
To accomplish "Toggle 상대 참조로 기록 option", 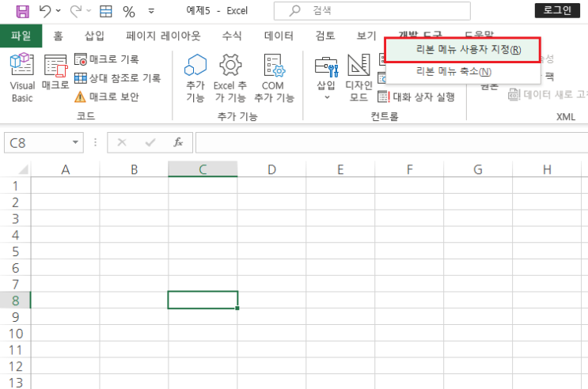I will tap(117, 78).
